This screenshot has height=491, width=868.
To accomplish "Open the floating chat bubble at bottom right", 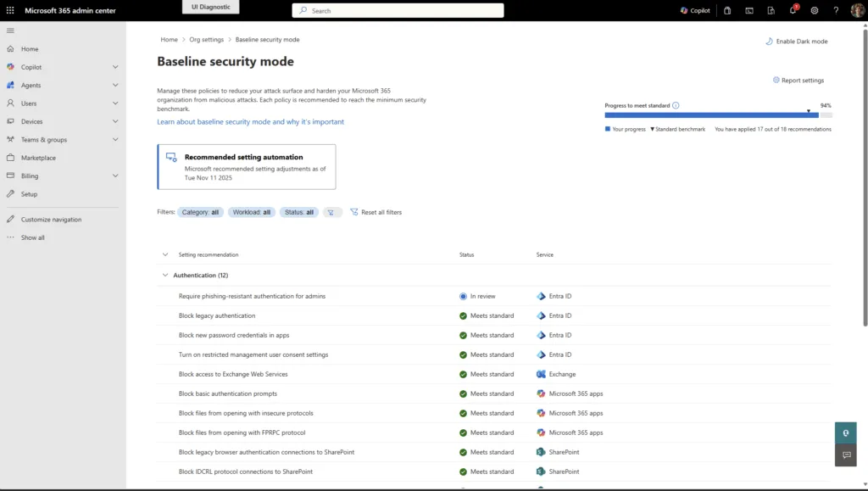I will [845, 455].
